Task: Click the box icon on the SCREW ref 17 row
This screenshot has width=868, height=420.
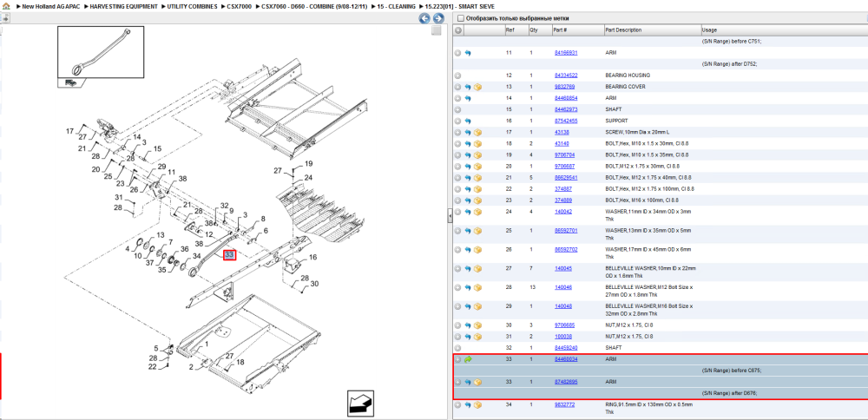Action: (477, 132)
